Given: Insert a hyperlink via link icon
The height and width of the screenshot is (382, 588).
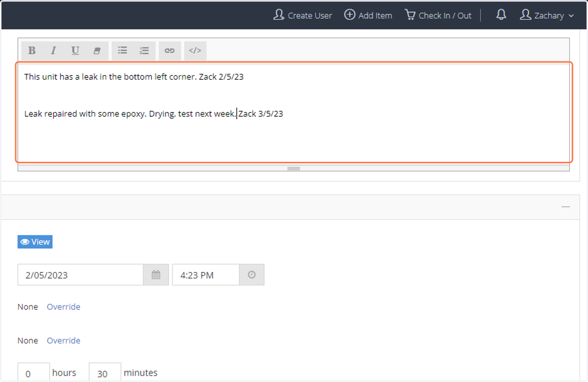Looking at the screenshot, I should (170, 51).
